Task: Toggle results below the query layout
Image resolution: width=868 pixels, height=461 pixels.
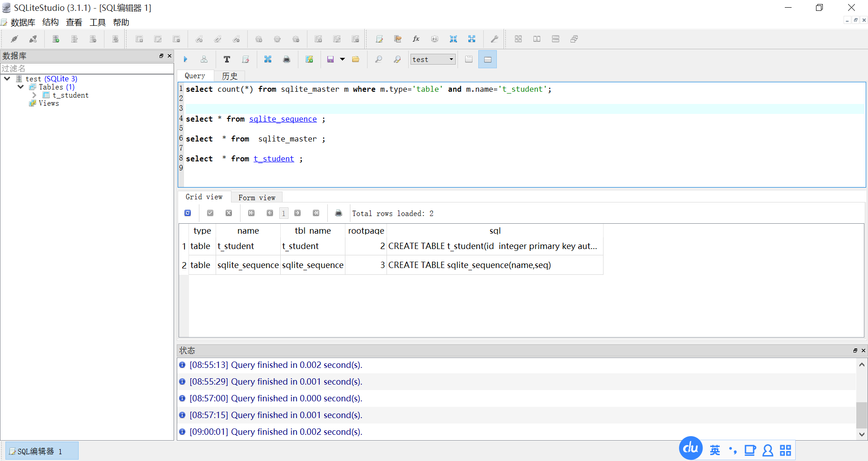Action: point(487,59)
